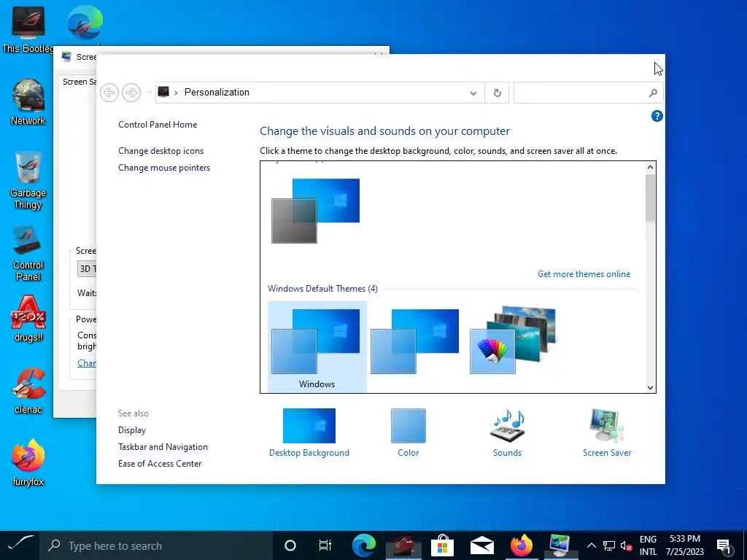This screenshot has height=560, width=747.
Task: Launch the drugs!! Adobe shortcut
Action: (28, 319)
